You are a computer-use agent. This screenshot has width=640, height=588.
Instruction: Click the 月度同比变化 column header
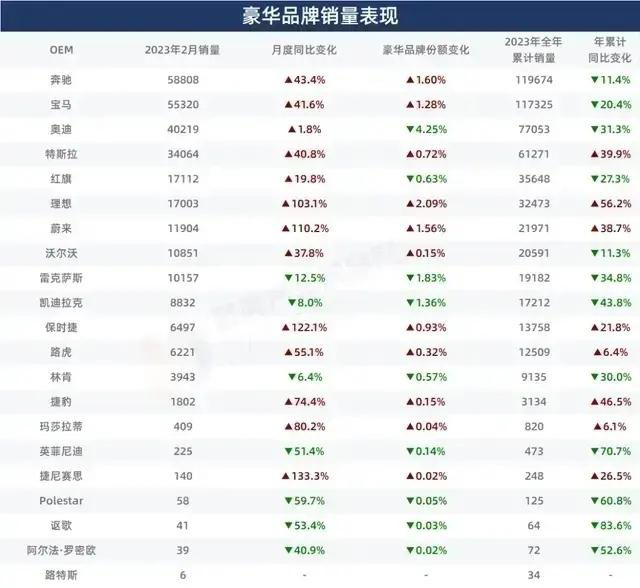click(x=304, y=50)
